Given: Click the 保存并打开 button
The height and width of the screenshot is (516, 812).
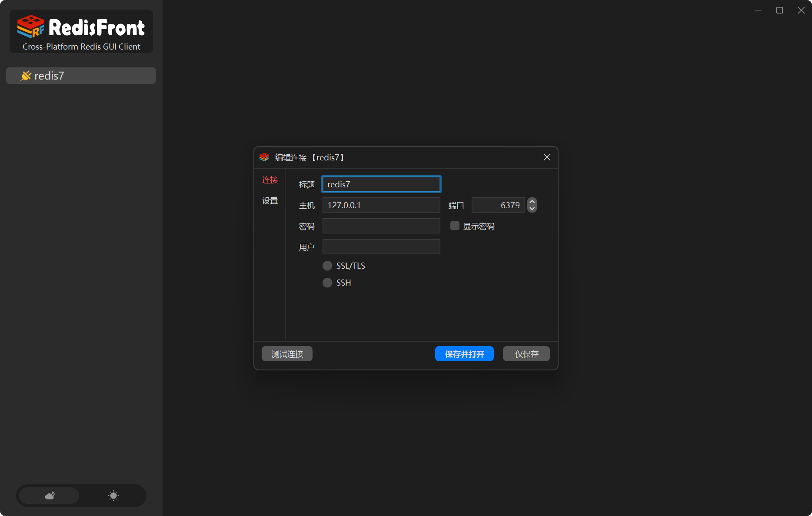Looking at the screenshot, I should pos(464,354).
